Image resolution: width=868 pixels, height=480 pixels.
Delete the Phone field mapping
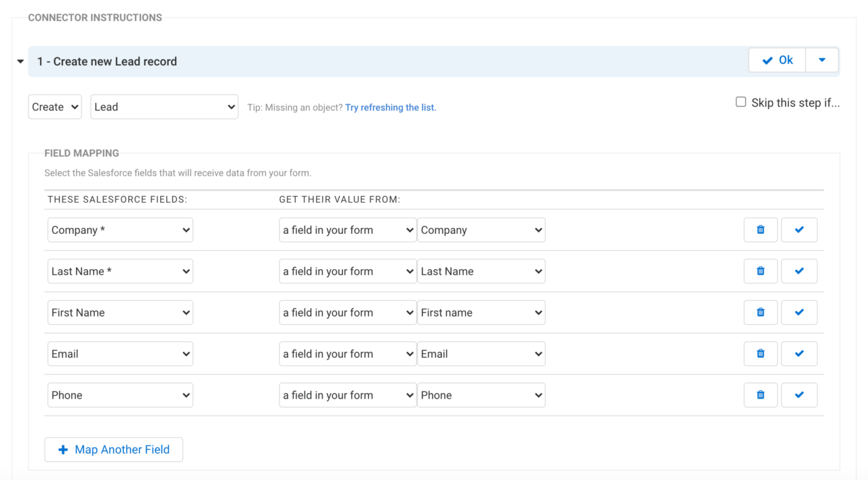click(760, 395)
